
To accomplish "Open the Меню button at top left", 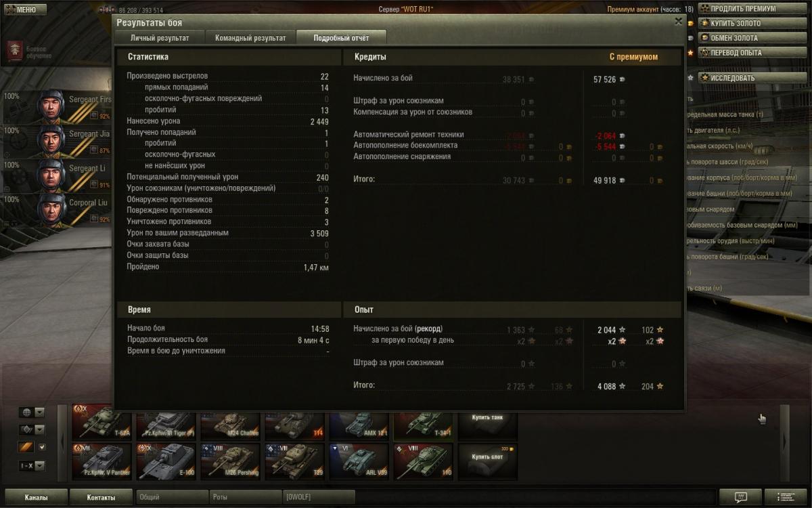I will (x=25, y=9).
